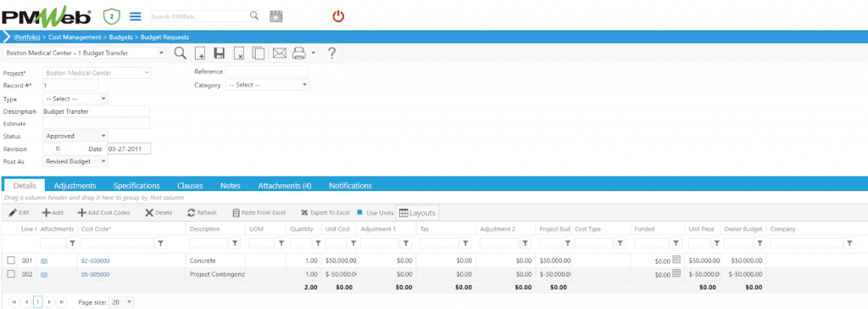868x309 pixels.
Task: Open the Boston Medical Center record selector dropdown
Action: click(x=162, y=53)
